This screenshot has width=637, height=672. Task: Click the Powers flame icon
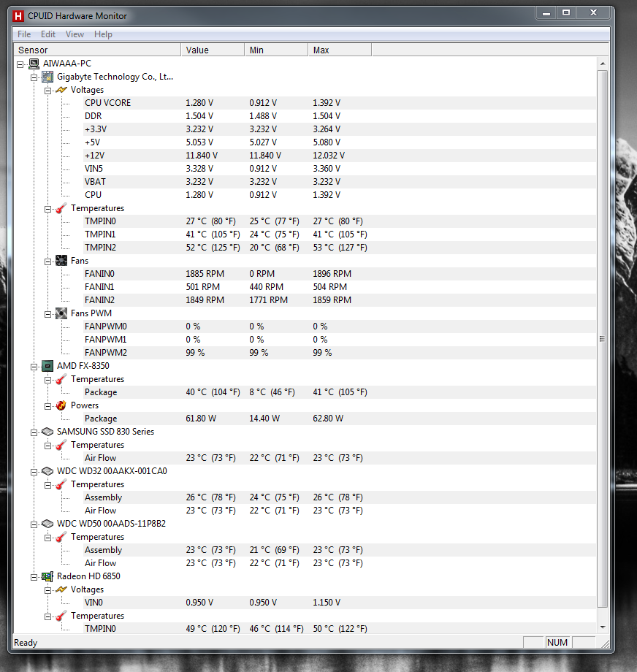pyautogui.click(x=61, y=405)
